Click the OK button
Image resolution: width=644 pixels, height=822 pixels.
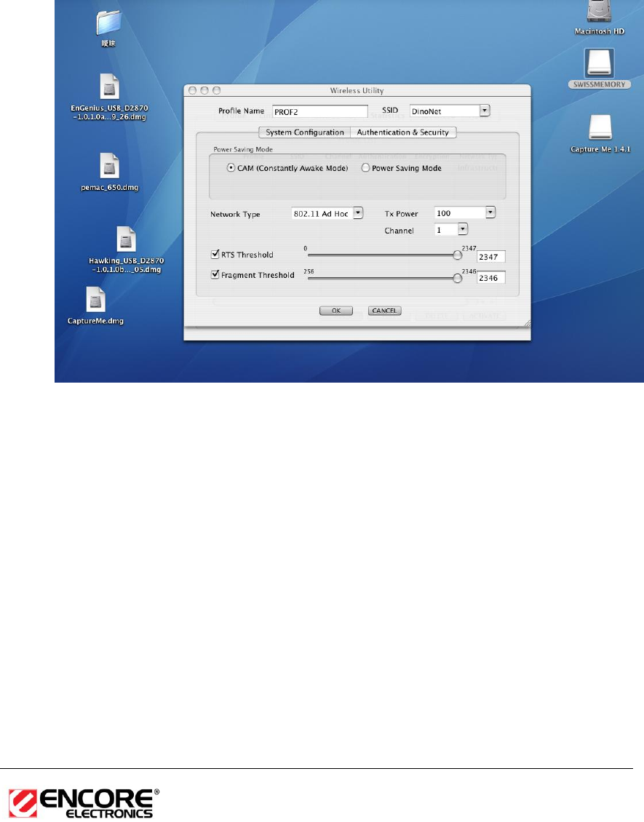[336, 311]
